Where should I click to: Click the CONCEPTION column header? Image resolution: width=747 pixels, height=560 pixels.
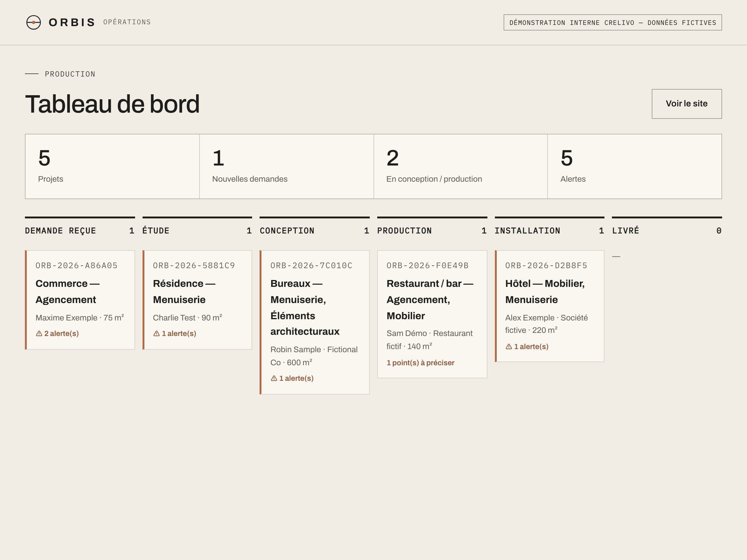314,231
